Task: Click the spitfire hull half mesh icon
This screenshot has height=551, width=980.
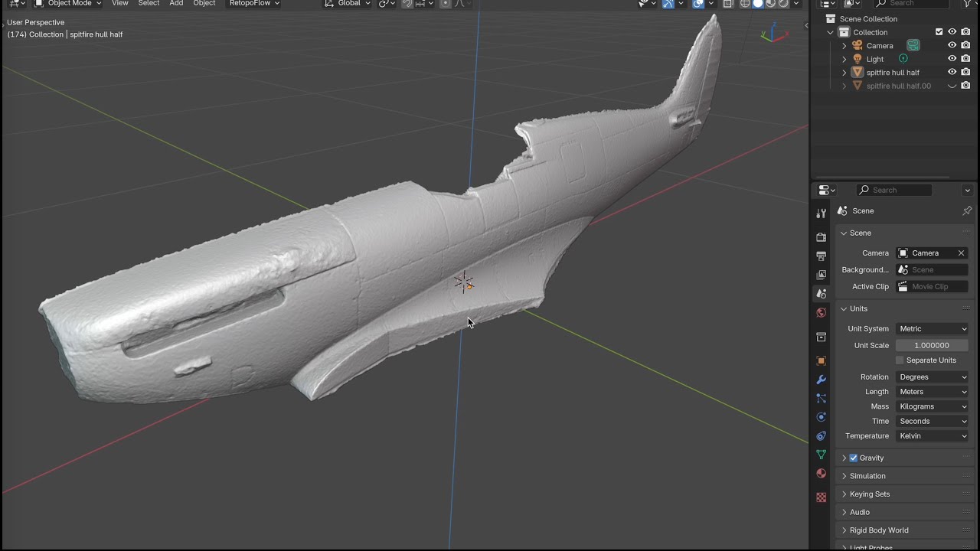Action: [857, 72]
